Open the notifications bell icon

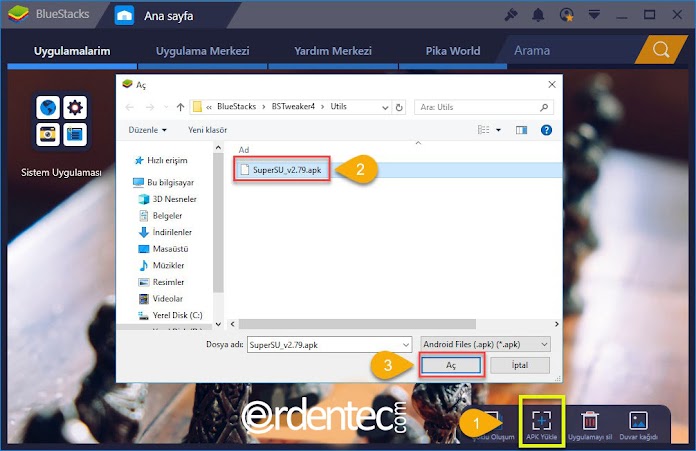click(538, 15)
